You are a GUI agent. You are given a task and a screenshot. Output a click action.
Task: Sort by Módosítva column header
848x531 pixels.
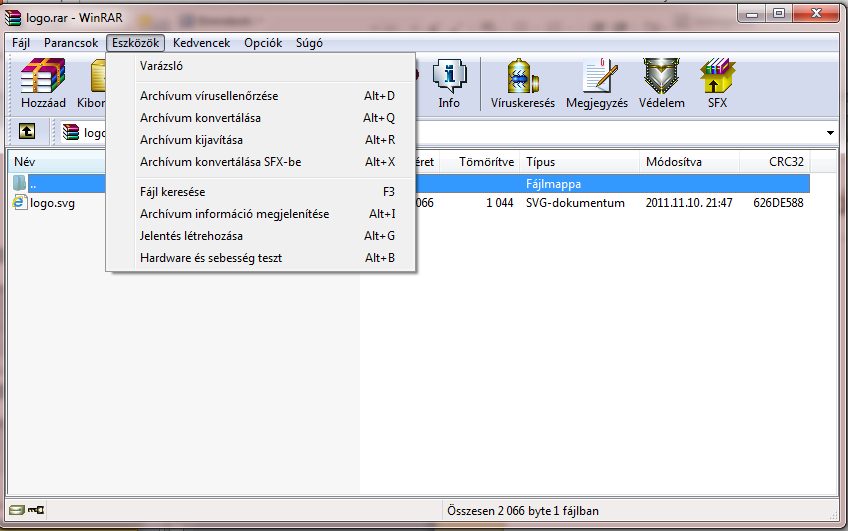pos(690,162)
